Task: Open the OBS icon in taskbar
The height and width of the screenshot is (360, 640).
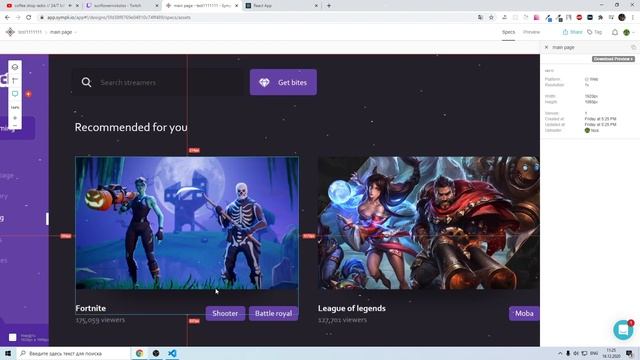Action: click(x=156, y=353)
